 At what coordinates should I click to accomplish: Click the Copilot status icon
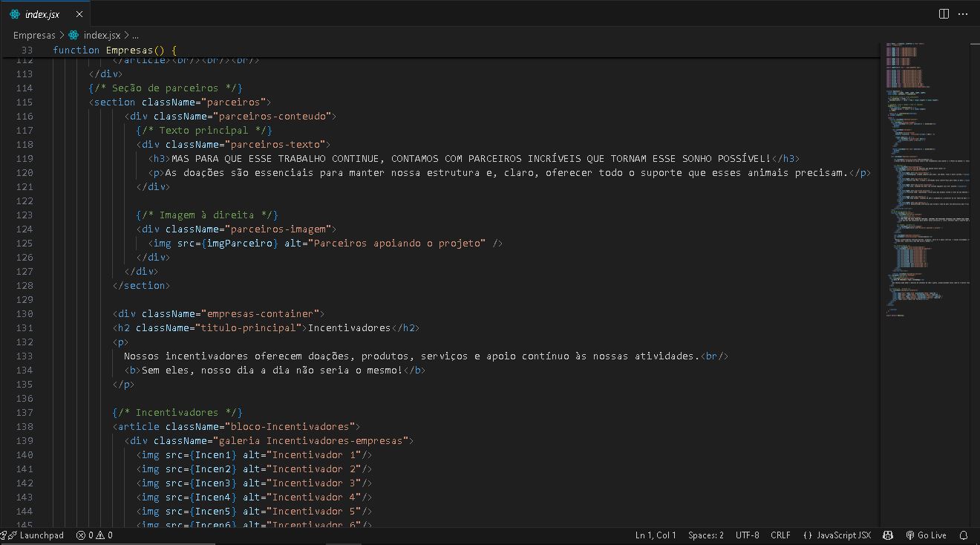coord(888,535)
